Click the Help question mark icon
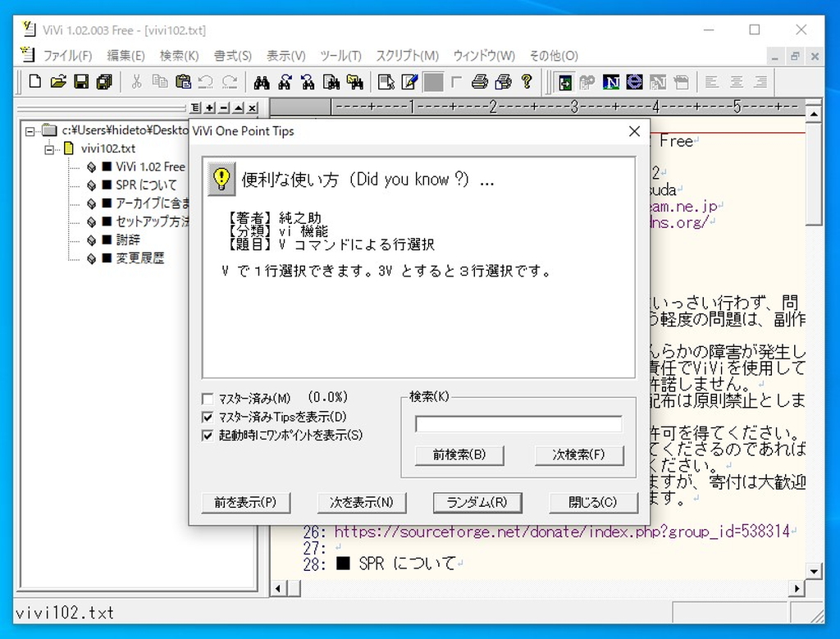 pyautogui.click(x=526, y=81)
